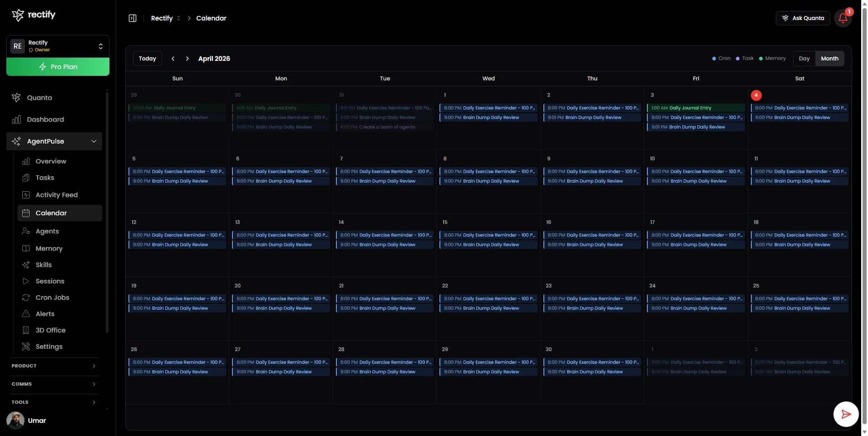The width and height of the screenshot is (868, 436).
Task: Open the notification bell
Action: [x=843, y=18]
